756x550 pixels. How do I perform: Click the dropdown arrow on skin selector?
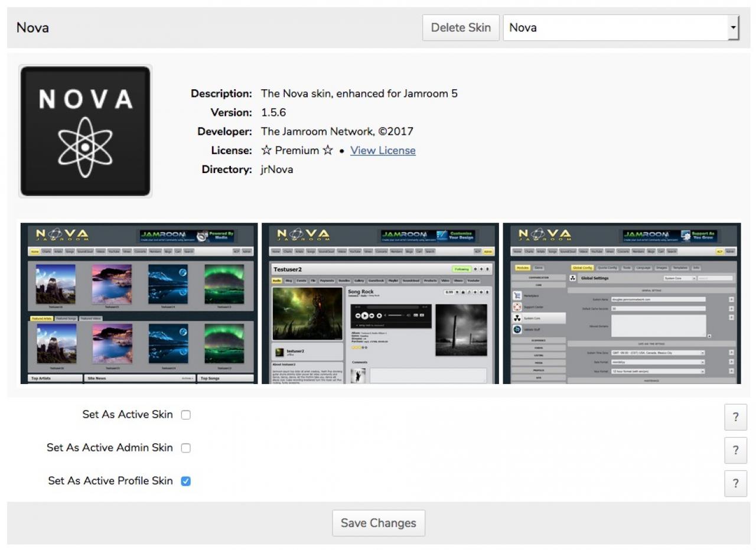[x=733, y=28]
